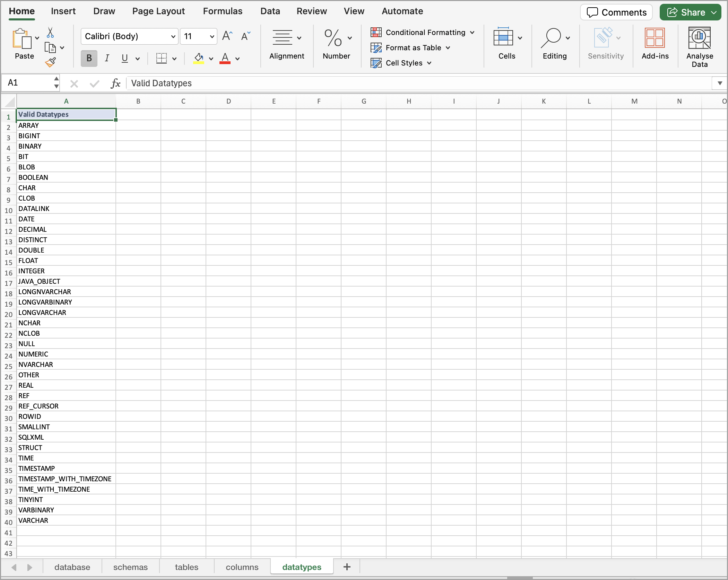Switch to the tables sheet tab
728x580 pixels.
[187, 567]
